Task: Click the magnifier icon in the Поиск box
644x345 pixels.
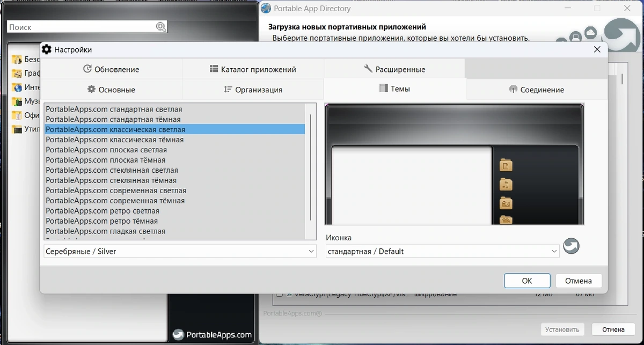Action: pyautogui.click(x=161, y=27)
